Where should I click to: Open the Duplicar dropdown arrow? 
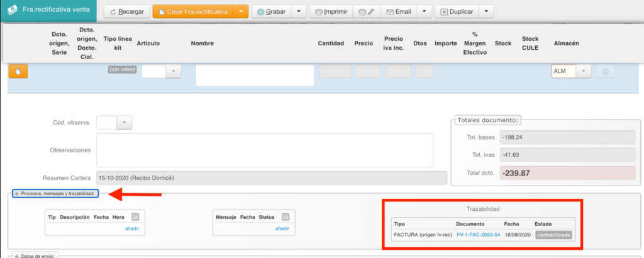click(486, 12)
